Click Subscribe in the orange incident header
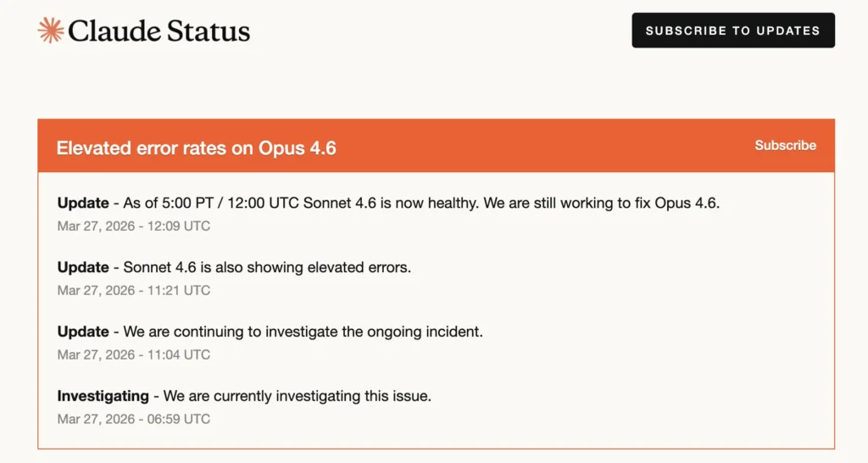The image size is (868, 463). point(785,145)
